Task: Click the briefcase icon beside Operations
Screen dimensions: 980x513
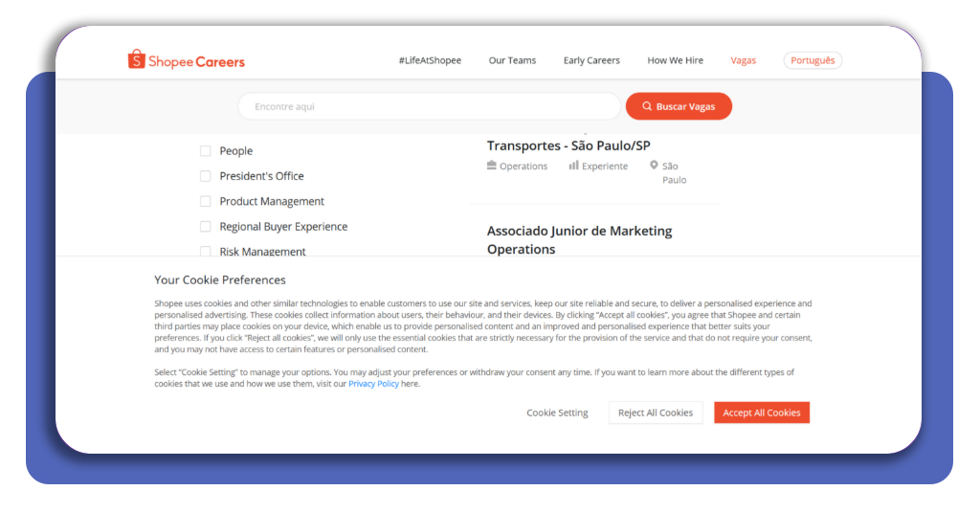Action: pos(492,165)
